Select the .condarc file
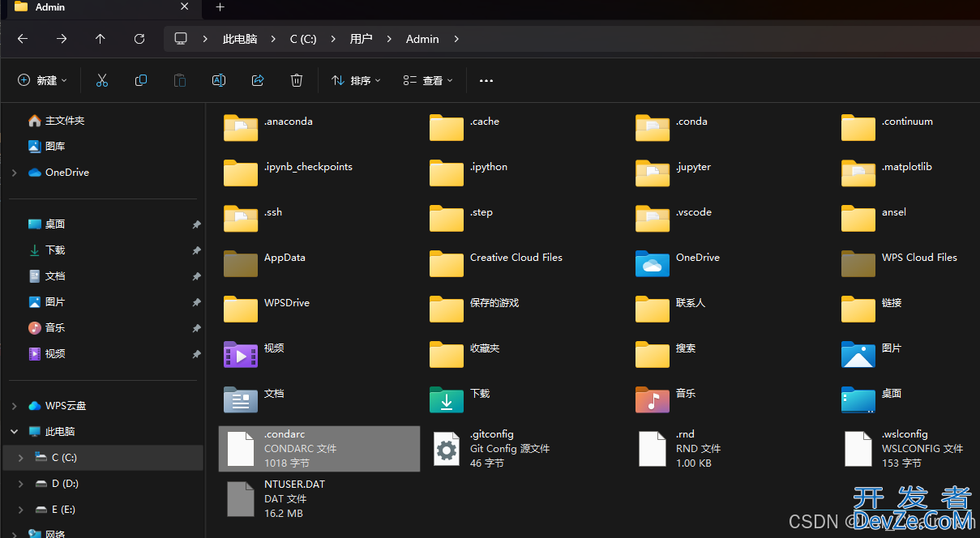980x538 pixels. [x=319, y=449]
